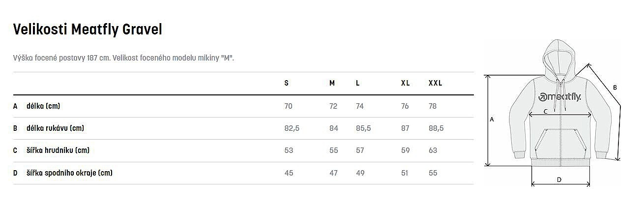Click value 88,5 for XXL sleeve length
The image size is (644, 209).
(x=436, y=128)
